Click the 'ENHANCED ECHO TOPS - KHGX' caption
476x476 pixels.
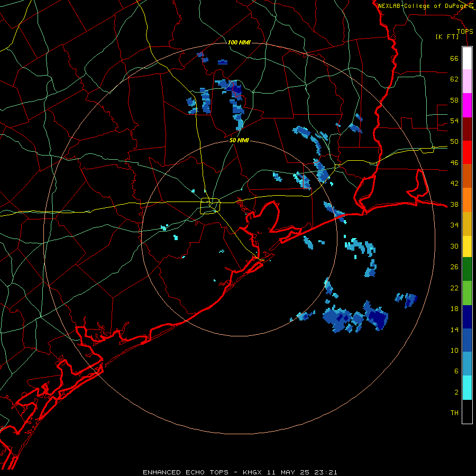pos(203,472)
